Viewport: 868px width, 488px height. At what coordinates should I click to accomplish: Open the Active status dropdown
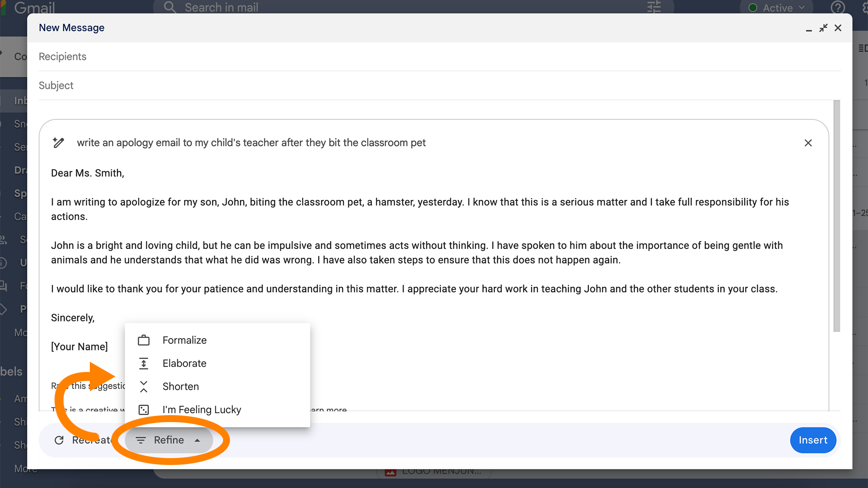(777, 8)
